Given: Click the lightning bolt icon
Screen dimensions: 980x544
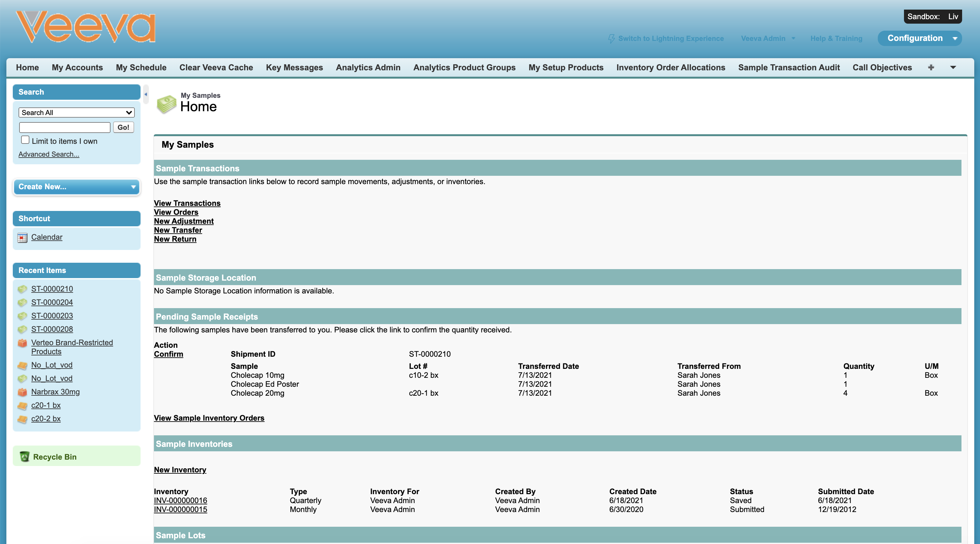Looking at the screenshot, I should (611, 38).
